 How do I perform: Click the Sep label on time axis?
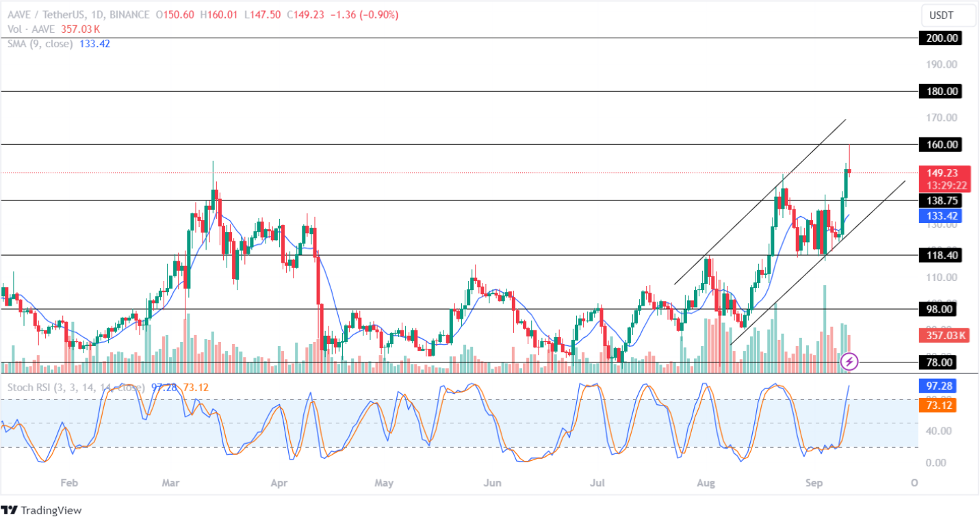tap(814, 483)
